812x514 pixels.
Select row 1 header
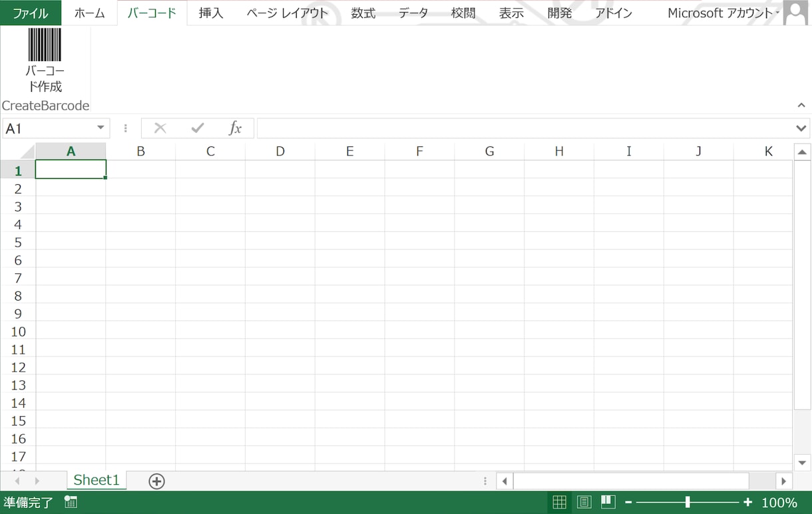(x=18, y=171)
